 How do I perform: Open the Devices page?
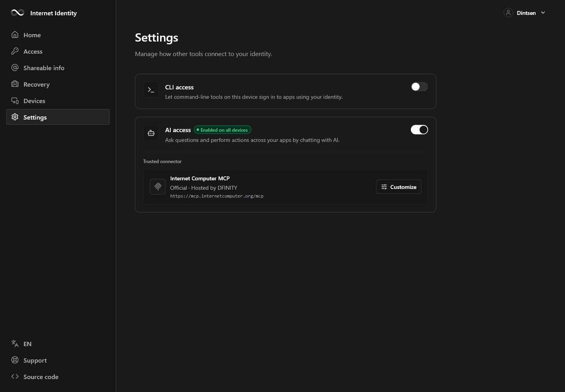click(58, 101)
